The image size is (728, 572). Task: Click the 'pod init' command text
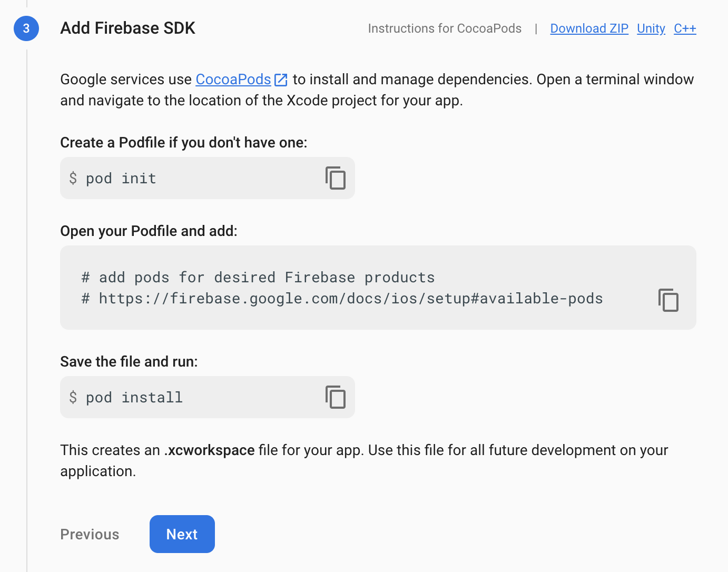(x=121, y=179)
